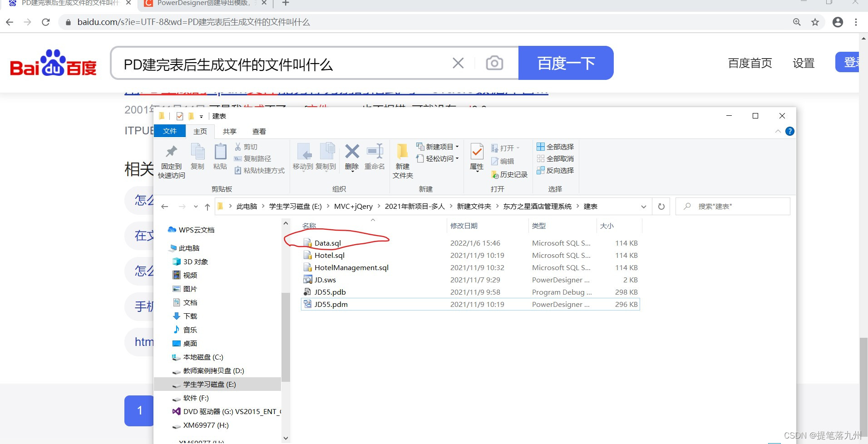This screenshot has height=444, width=868.
Task: Collapse the Explorer ribbon chevron
Action: (x=778, y=131)
